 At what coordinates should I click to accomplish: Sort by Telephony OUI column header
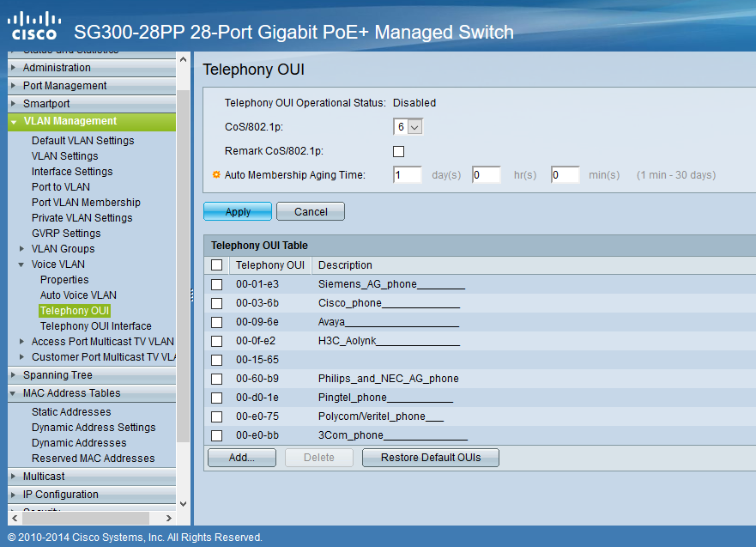[270, 264]
